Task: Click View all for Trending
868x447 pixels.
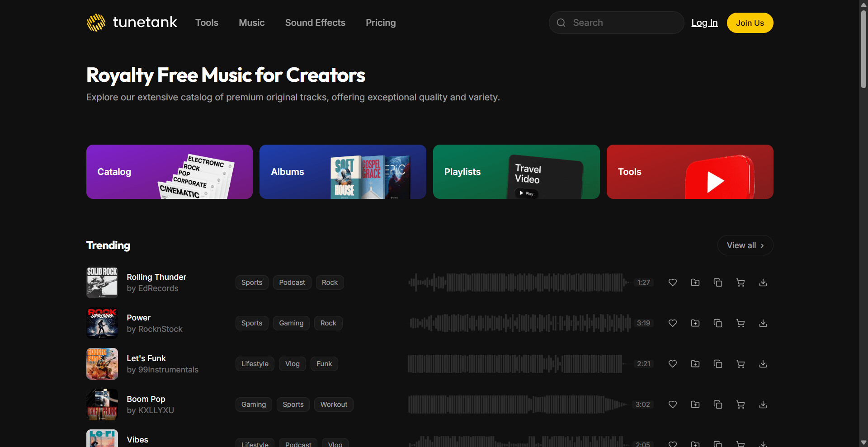Action: [745, 245]
